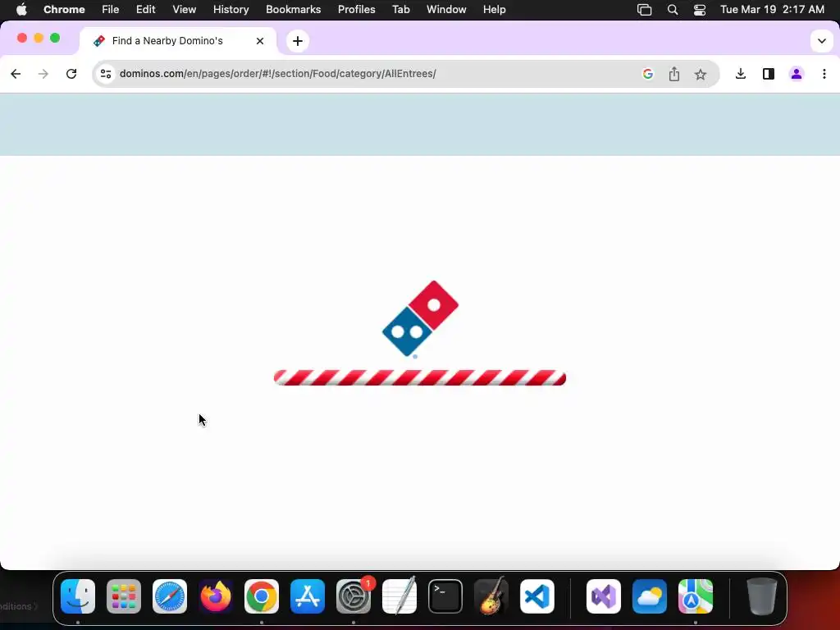Click the date and time in menu bar
840x630 pixels.
tap(772, 10)
